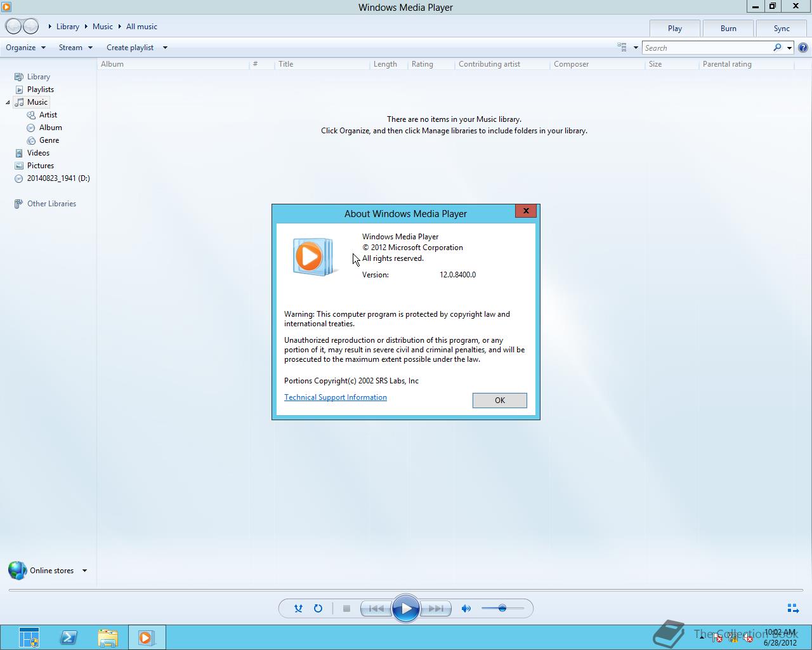Image resolution: width=812 pixels, height=650 pixels.
Task: Open the Stream menu
Action: pos(75,48)
